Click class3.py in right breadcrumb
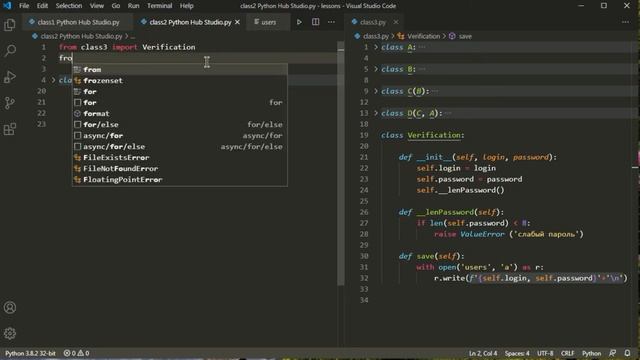640x360 pixels. (x=376, y=36)
